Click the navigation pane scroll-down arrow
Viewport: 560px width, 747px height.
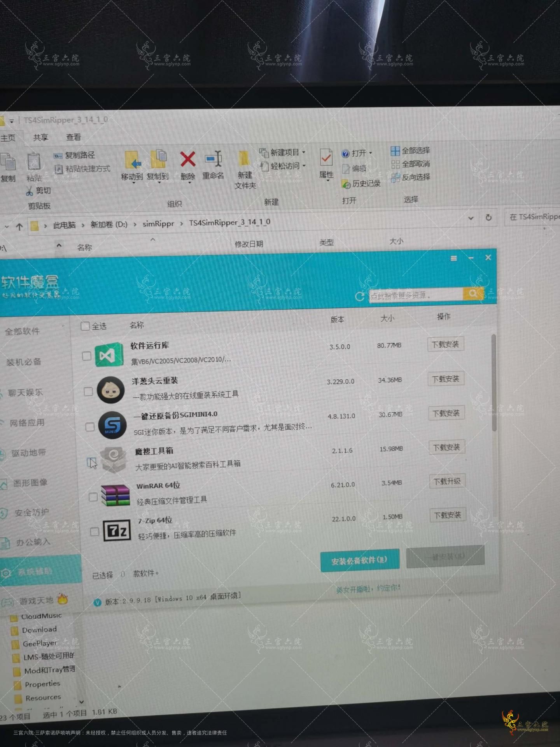81,702
